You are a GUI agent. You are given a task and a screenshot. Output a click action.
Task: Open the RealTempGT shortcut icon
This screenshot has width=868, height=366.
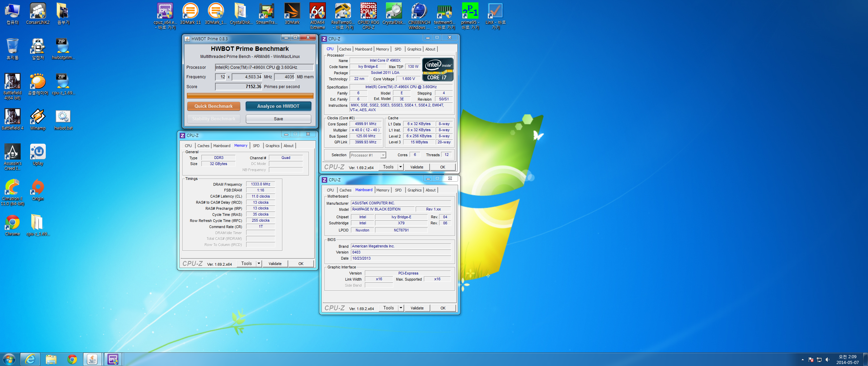coord(343,16)
